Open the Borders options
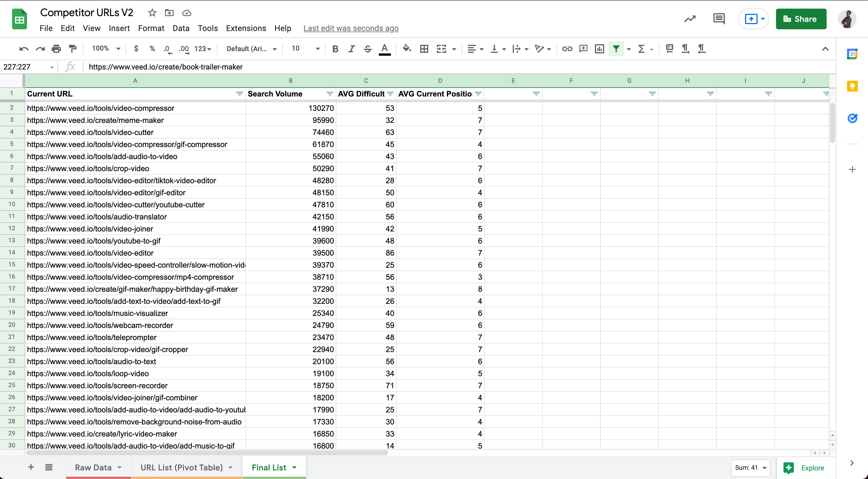Image resolution: width=868 pixels, height=479 pixels. [x=424, y=49]
